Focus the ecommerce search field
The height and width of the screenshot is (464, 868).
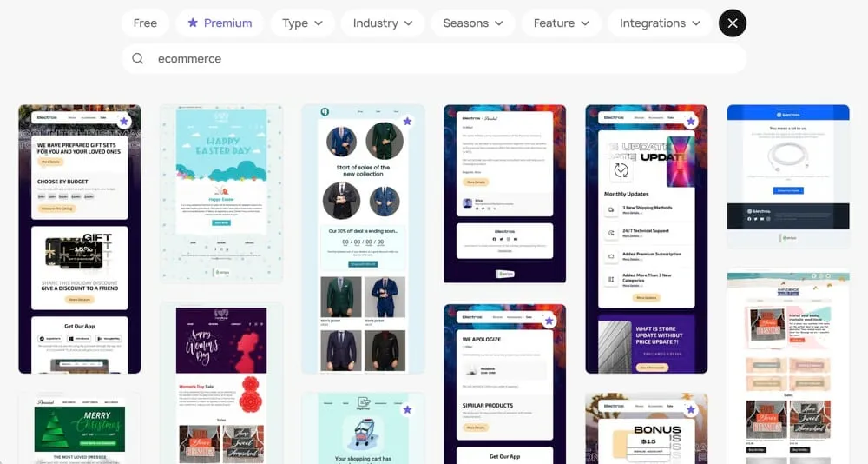pyautogui.click(x=434, y=59)
